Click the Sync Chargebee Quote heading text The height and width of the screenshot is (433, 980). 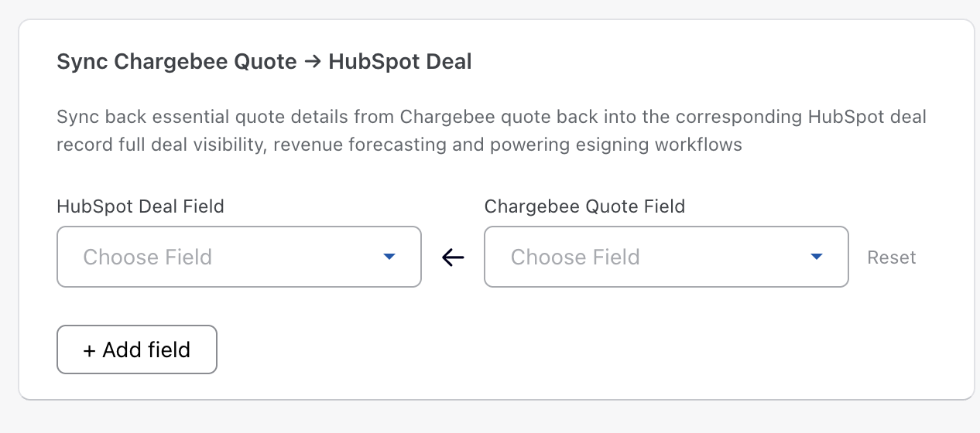click(176, 62)
